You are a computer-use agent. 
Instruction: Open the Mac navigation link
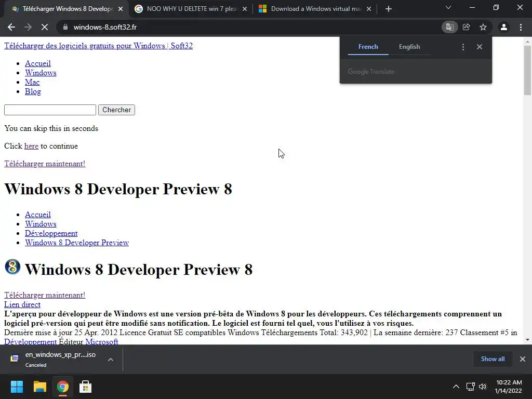pyautogui.click(x=32, y=82)
